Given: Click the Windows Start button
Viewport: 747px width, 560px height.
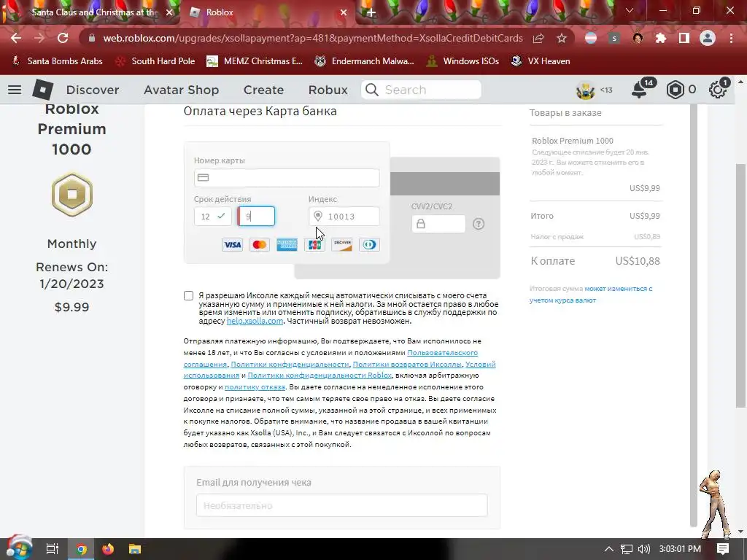Looking at the screenshot, I should point(19,548).
